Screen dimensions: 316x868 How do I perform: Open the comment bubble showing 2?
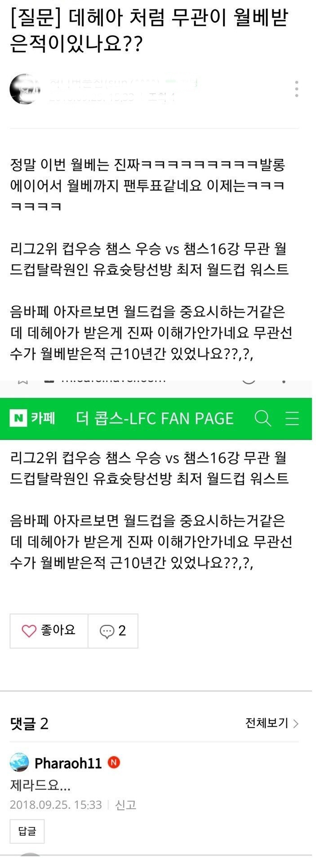pos(113,631)
